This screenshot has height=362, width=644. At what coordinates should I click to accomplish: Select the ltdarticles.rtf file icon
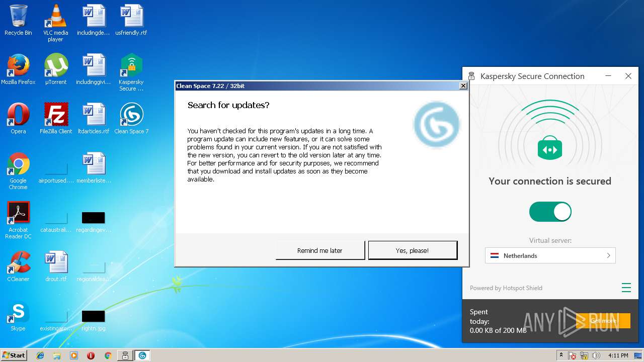(94, 119)
